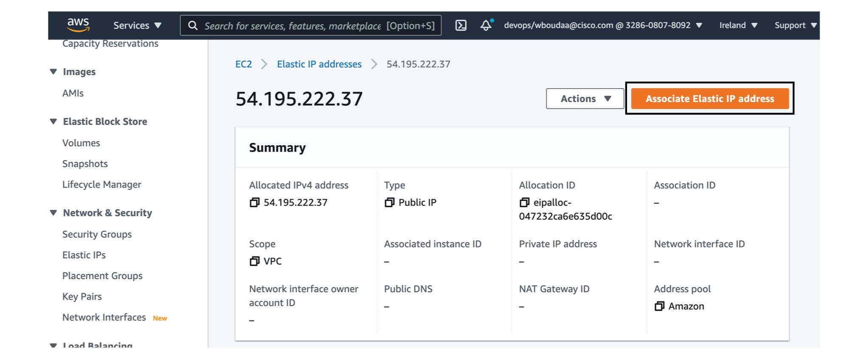Click the Address pool label

click(x=682, y=289)
